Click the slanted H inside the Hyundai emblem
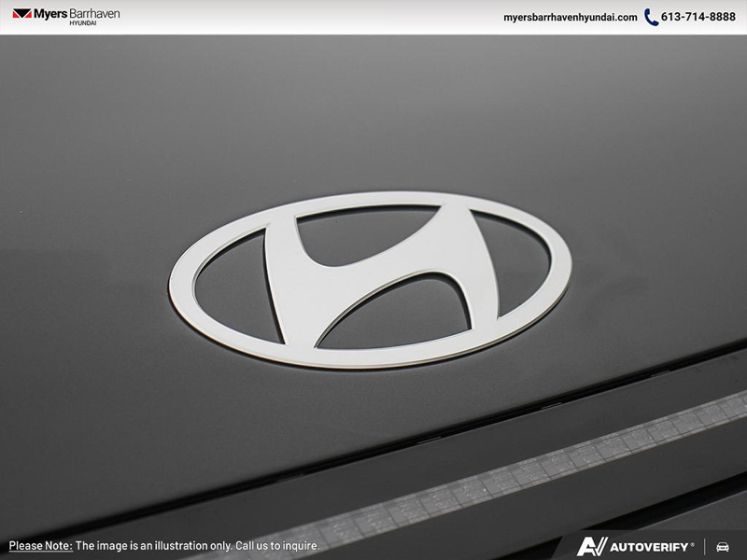 click(x=371, y=280)
